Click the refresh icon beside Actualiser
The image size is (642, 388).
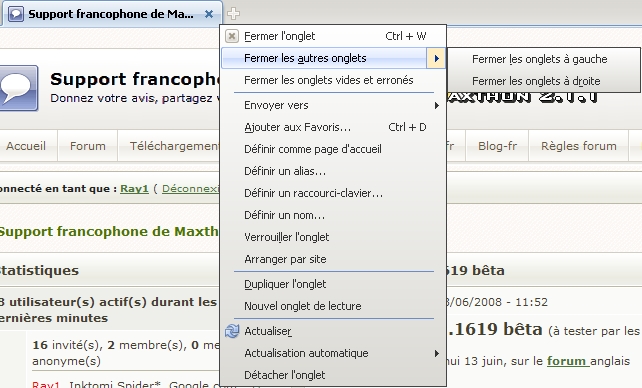[232, 331]
